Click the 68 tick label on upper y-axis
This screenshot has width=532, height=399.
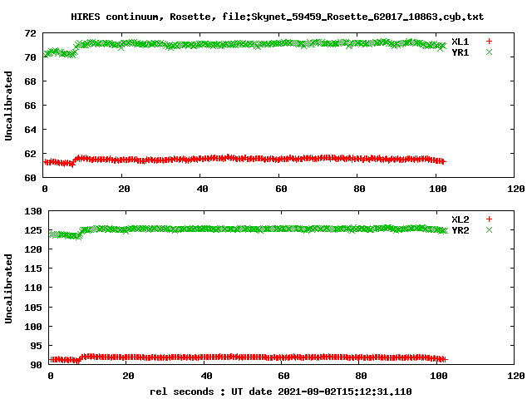[x=30, y=81]
